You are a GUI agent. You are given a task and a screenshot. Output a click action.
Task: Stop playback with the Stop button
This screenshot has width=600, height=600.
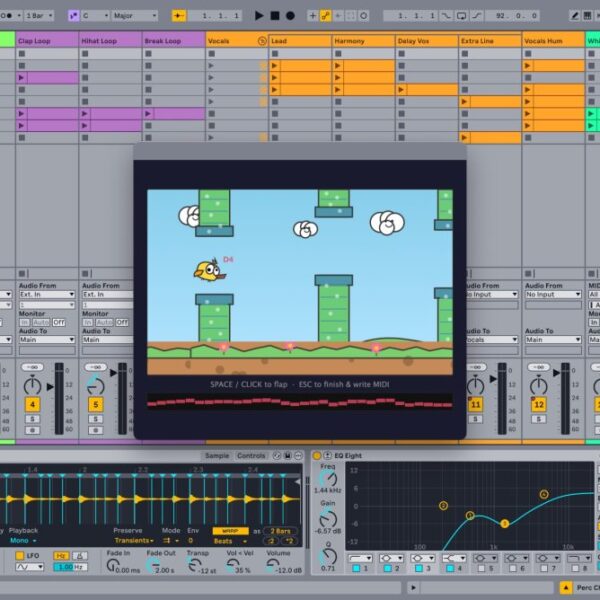275,16
